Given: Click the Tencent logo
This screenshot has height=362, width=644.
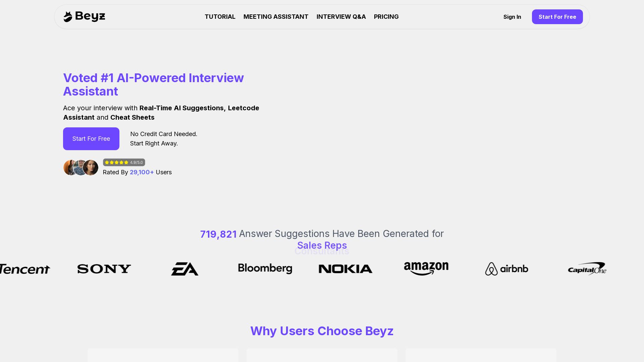Looking at the screenshot, I should pos(25,269).
